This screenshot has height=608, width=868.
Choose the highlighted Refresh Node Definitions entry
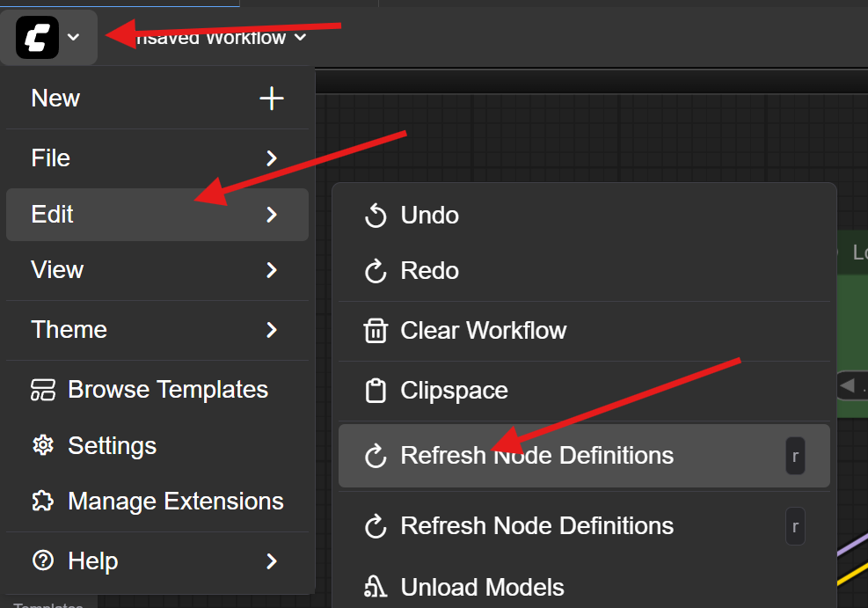pyautogui.click(x=536, y=456)
